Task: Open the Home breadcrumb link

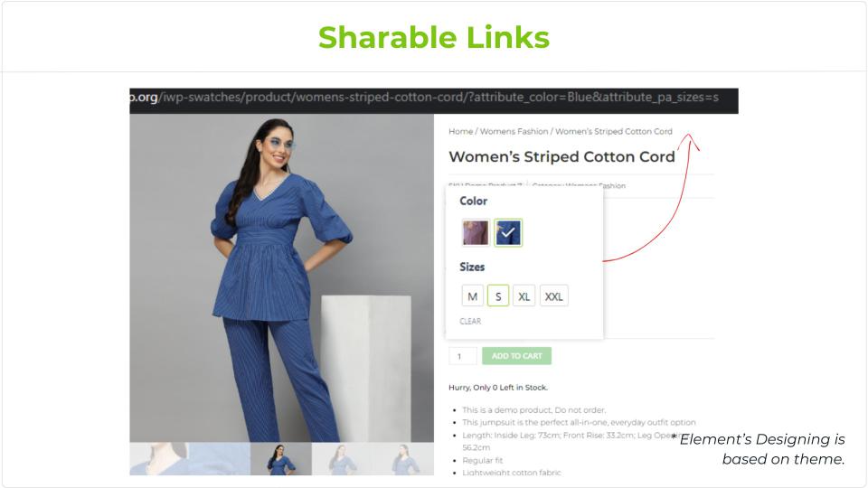Action: 460,131
